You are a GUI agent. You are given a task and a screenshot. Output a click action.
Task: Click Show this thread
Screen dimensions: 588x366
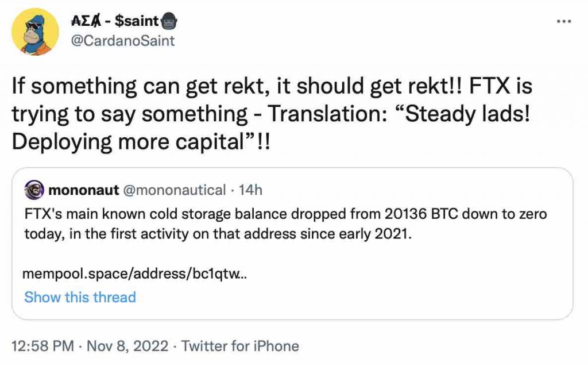[x=79, y=297]
